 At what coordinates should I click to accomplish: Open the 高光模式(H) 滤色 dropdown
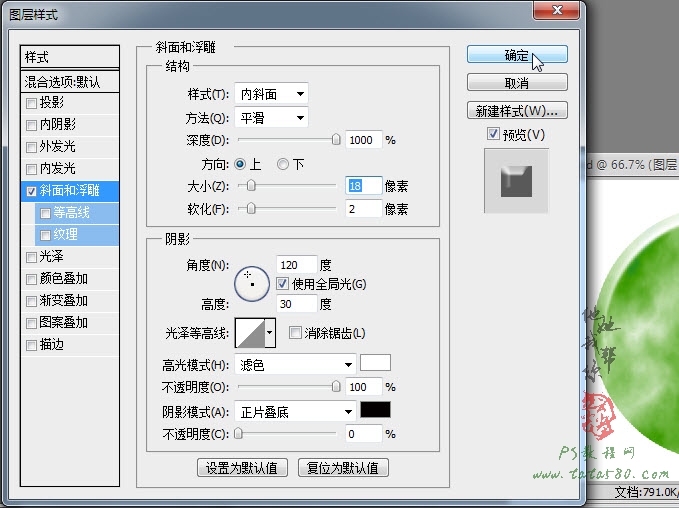(x=295, y=365)
